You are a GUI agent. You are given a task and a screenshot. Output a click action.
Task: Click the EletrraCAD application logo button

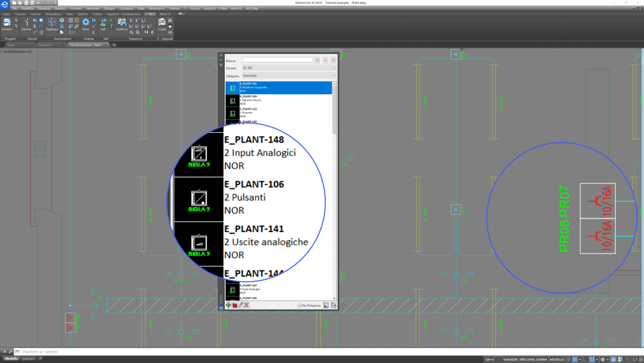point(5,4)
